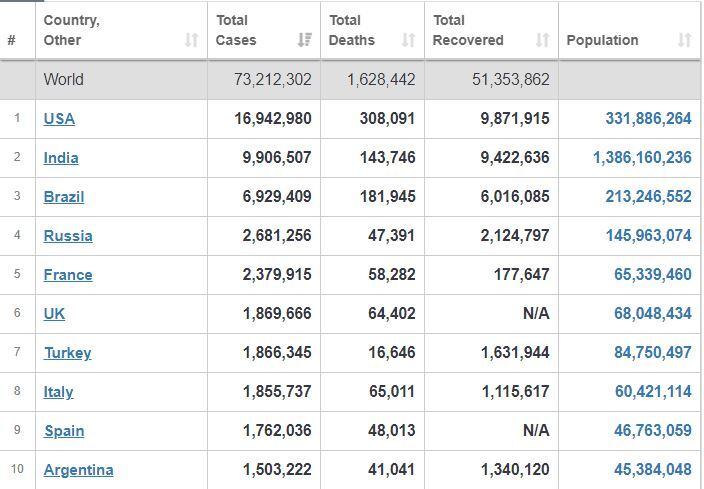Viewport: 704px width, 489px height.
Task: Open the Argentina country link
Action: pos(78,470)
